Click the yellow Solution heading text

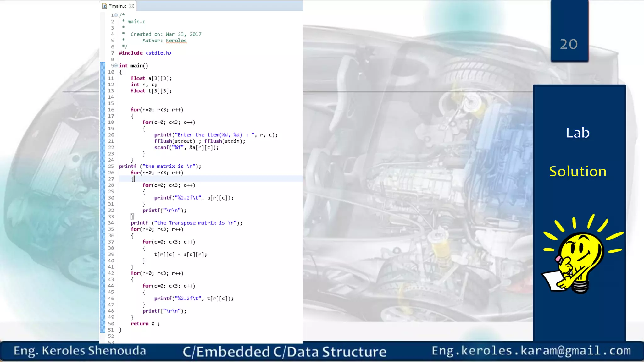(578, 172)
